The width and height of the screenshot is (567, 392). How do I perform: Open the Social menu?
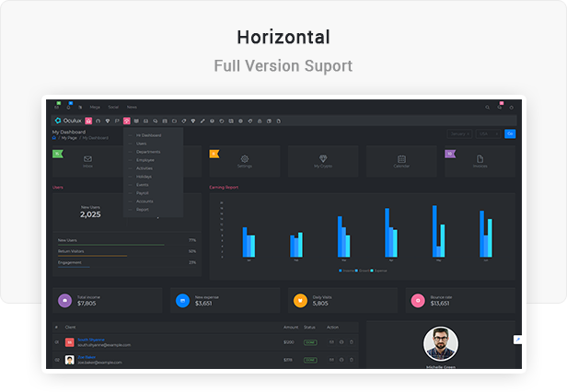click(113, 107)
